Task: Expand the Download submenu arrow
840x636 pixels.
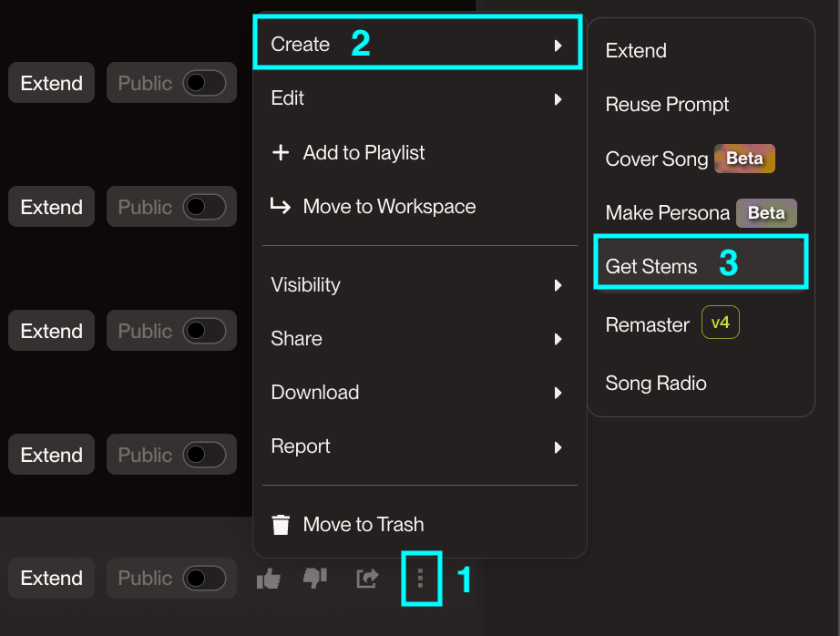Action: [x=558, y=394]
